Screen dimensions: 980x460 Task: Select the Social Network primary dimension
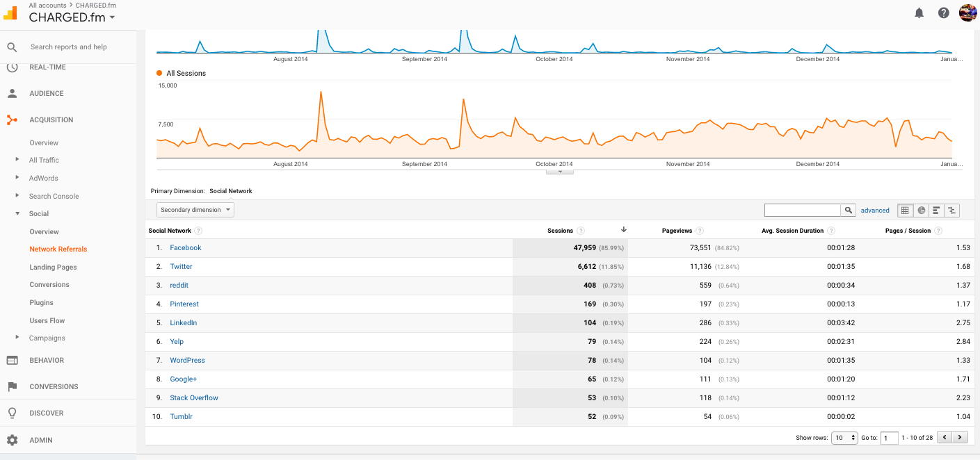pos(231,191)
